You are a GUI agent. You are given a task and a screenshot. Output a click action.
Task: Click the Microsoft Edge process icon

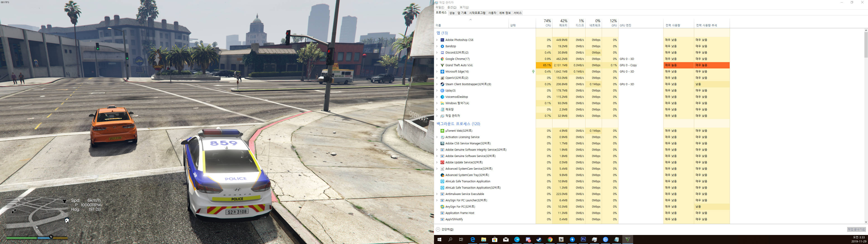click(442, 71)
